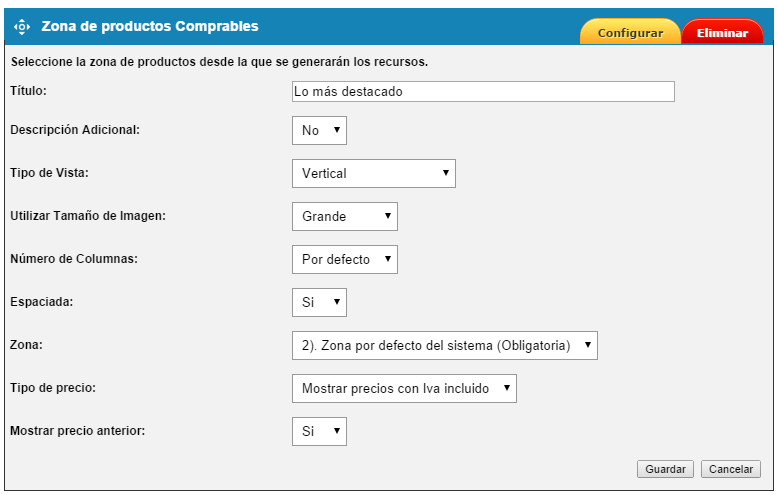Click arrow next to Por defecto option

pyautogui.click(x=388, y=259)
